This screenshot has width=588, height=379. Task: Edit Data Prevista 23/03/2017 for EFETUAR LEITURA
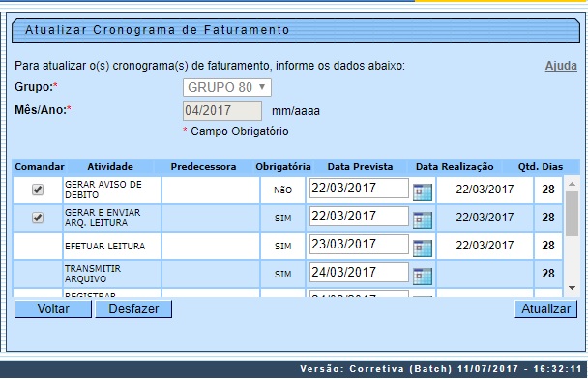(359, 244)
